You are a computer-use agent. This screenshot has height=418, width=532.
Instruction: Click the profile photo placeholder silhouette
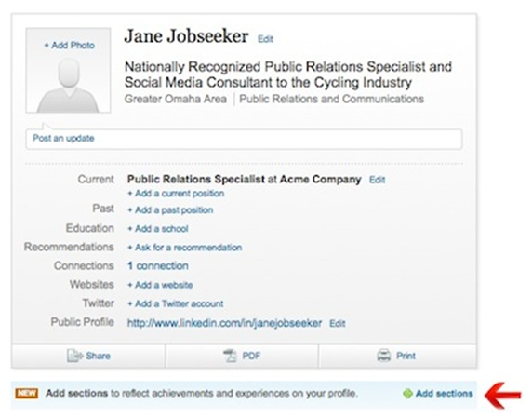68,85
